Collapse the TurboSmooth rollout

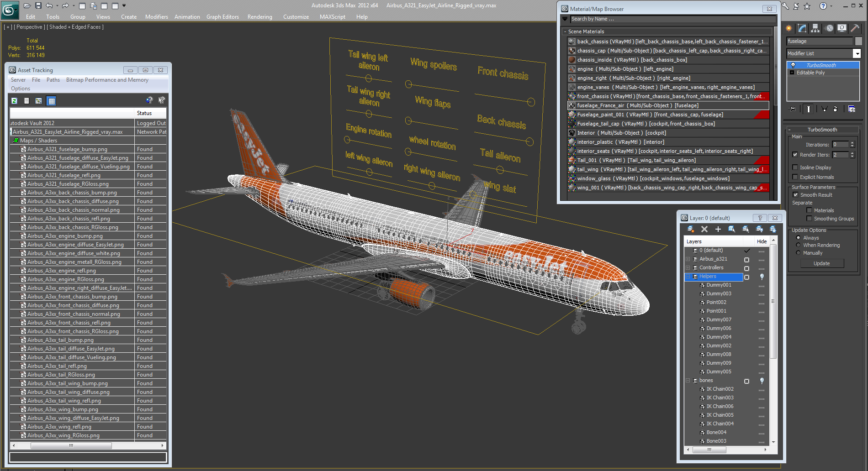(x=789, y=130)
